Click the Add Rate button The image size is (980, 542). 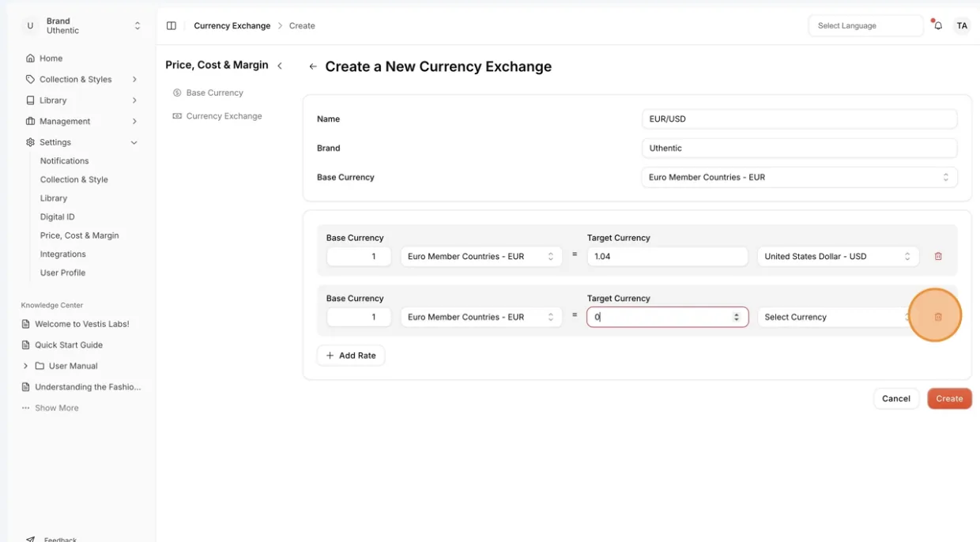[351, 356]
